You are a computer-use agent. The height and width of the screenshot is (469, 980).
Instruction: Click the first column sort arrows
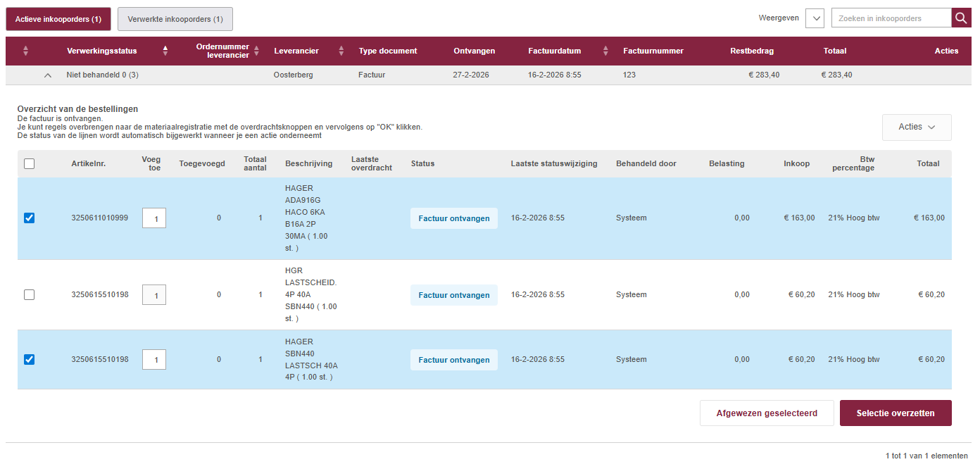click(26, 51)
